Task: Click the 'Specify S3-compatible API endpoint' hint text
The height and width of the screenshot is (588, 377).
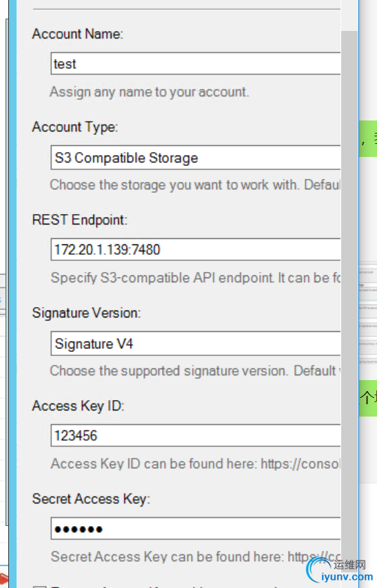Action: pyautogui.click(x=195, y=278)
